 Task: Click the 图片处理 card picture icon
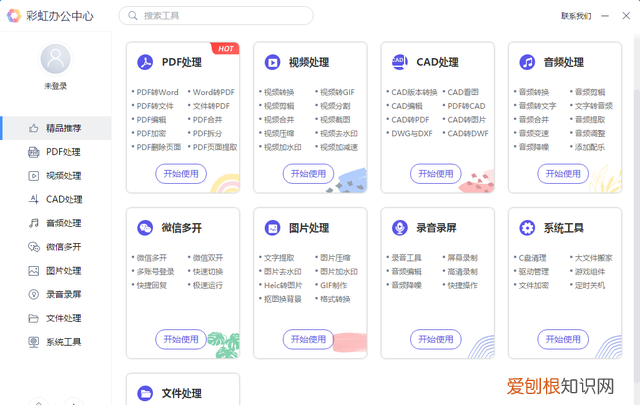pyautogui.click(x=272, y=228)
